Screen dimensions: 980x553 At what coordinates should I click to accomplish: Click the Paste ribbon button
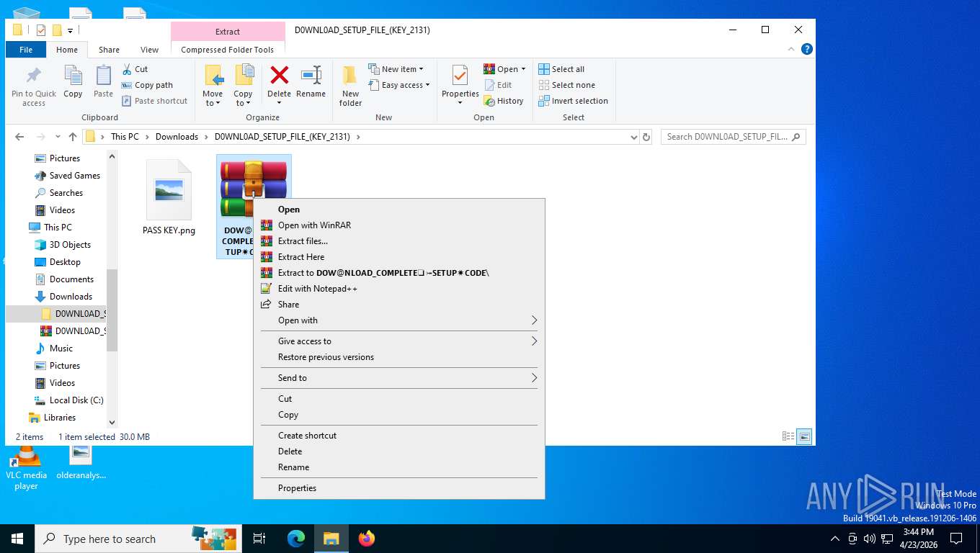pyautogui.click(x=103, y=83)
